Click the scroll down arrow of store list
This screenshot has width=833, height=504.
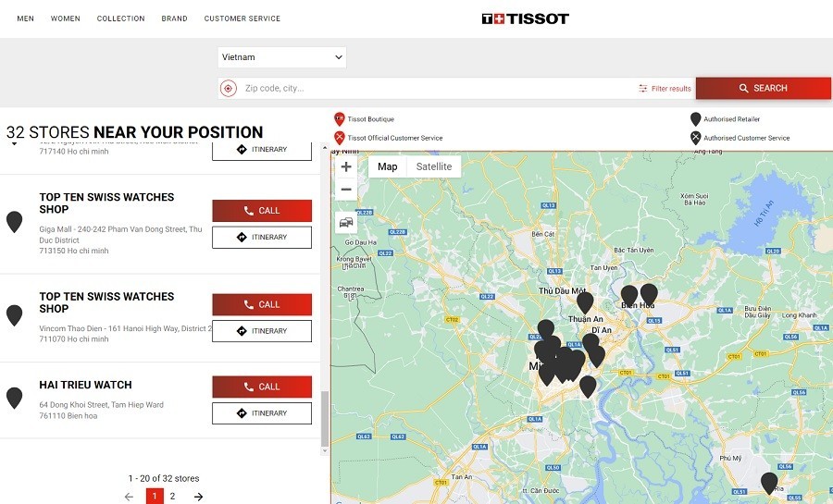coord(325,451)
